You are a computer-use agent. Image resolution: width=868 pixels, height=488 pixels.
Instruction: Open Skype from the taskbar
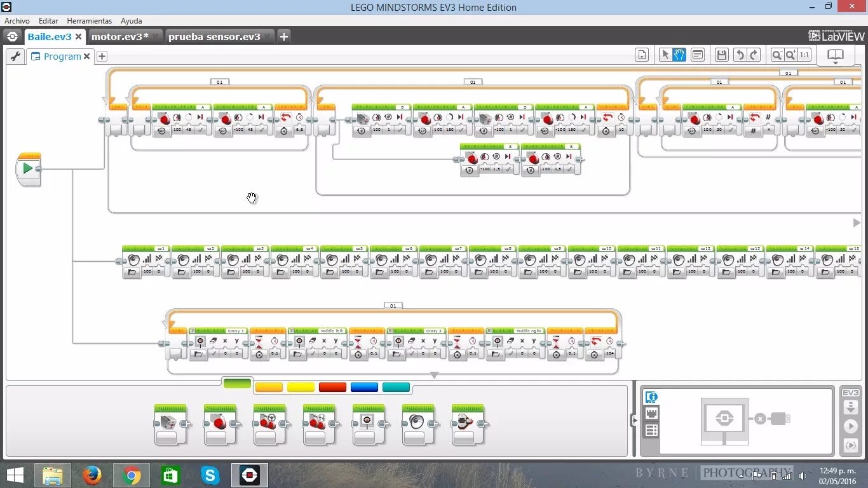coord(210,475)
